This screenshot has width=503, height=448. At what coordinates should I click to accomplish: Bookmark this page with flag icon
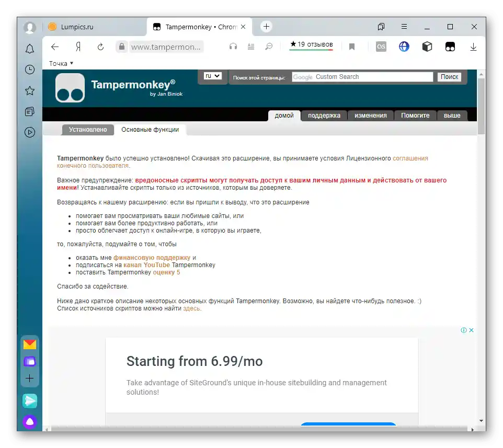coord(352,47)
